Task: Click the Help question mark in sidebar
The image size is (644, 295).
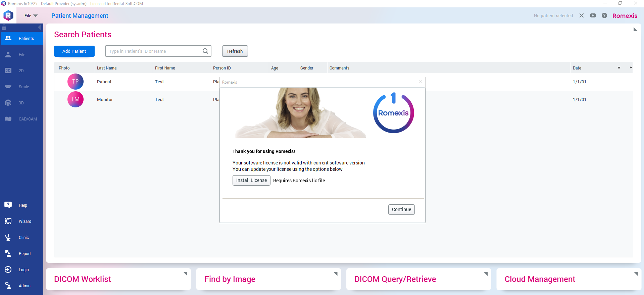Action: point(8,205)
